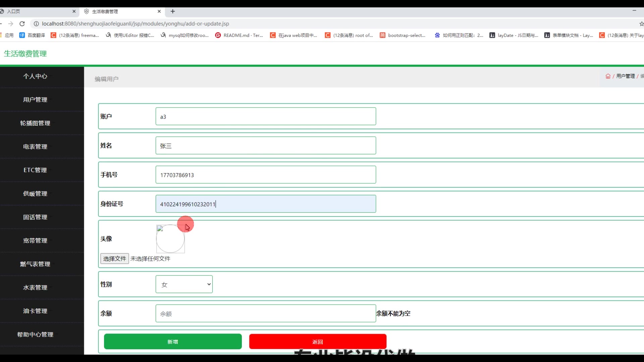Open the 应用 apps shortcut

7,35
